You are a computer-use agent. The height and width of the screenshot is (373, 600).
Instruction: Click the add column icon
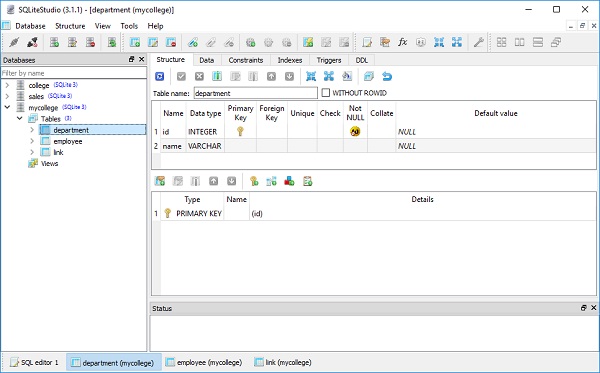(217, 77)
